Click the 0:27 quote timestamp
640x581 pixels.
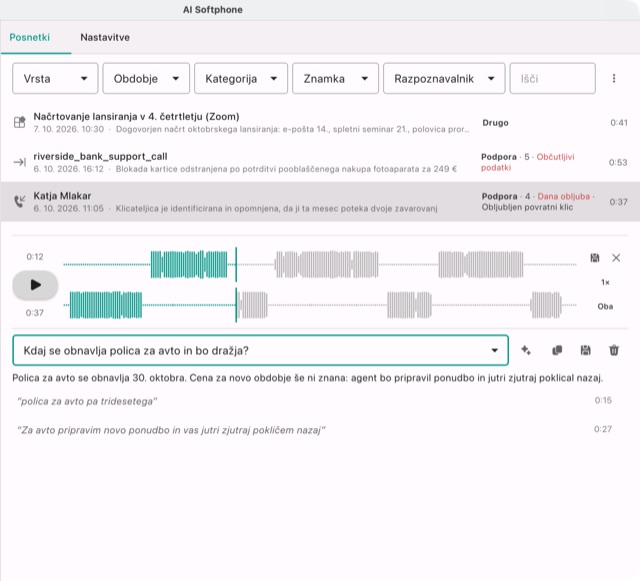pyautogui.click(x=603, y=429)
